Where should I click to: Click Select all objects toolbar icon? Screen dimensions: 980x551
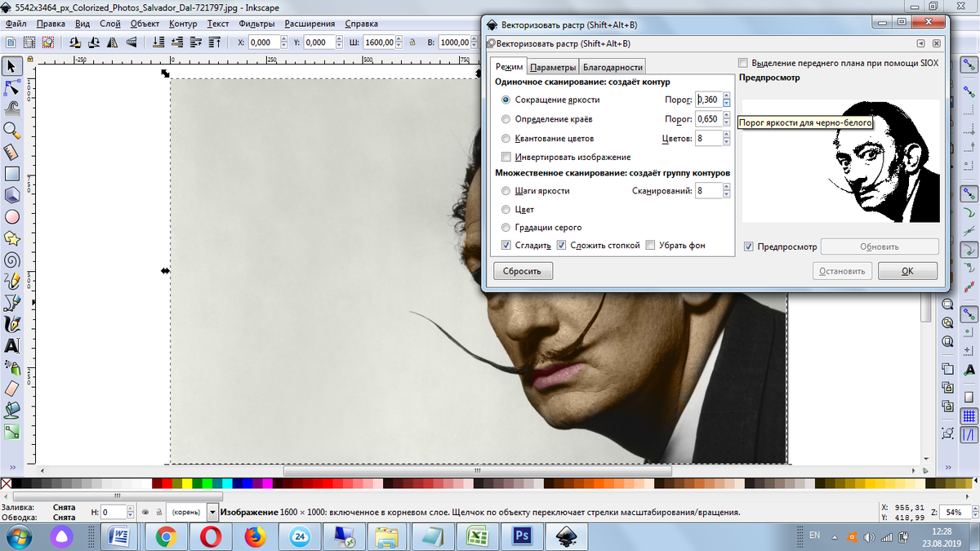[x=10, y=42]
